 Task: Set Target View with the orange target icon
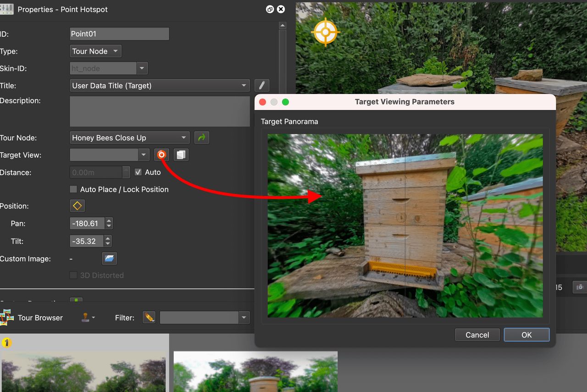(x=161, y=155)
